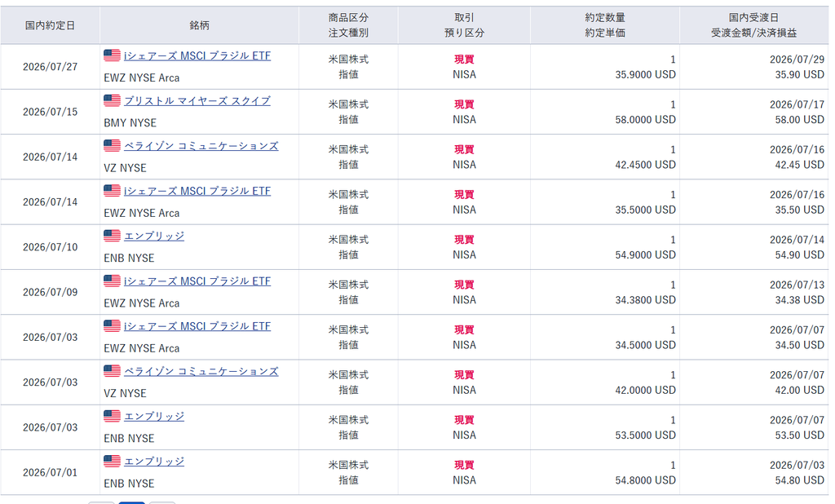Click US flag in EWZ 34.3800 USD row
The width and height of the screenshot is (835, 504).
click(112, 281)
